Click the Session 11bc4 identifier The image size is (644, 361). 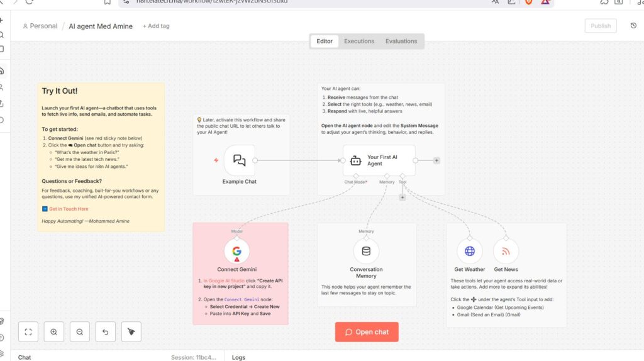click(194, 357)
